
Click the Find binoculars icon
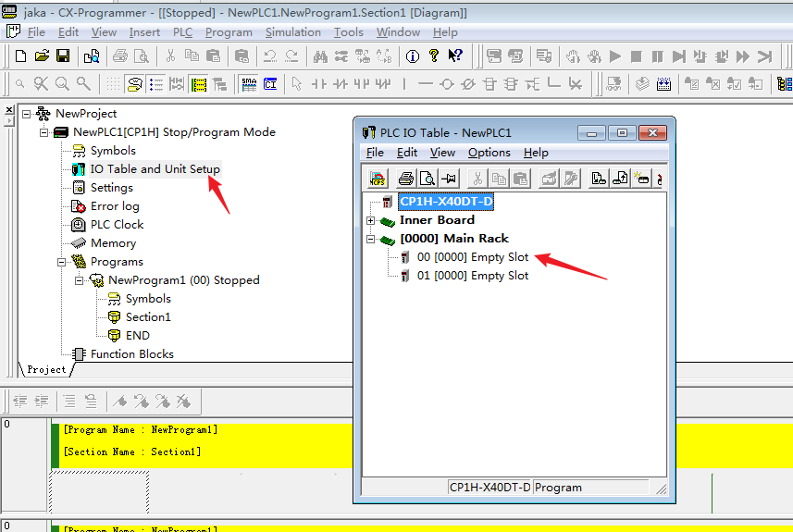[x=320, y=56]
